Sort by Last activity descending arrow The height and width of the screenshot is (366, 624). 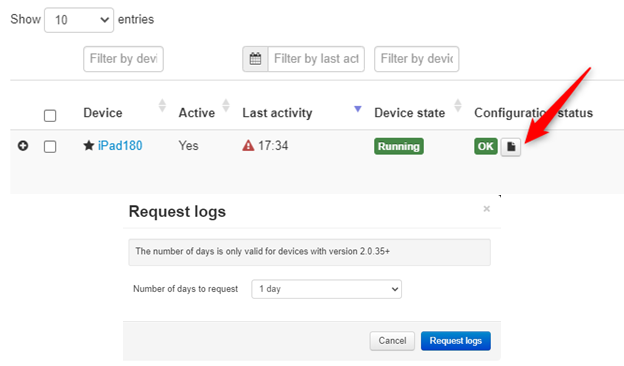358,109
